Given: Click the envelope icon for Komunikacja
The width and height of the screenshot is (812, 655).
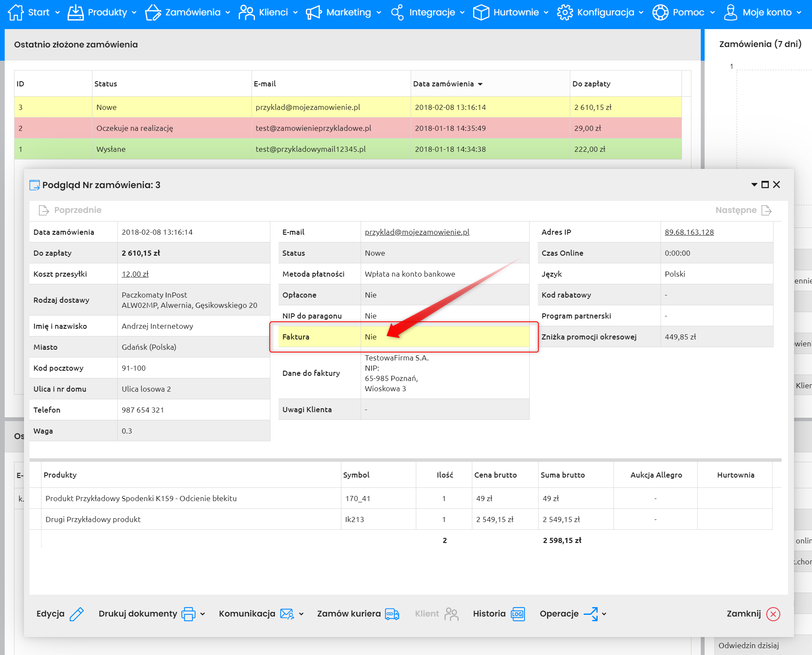Looking at the screenshot, I should 287,614.
